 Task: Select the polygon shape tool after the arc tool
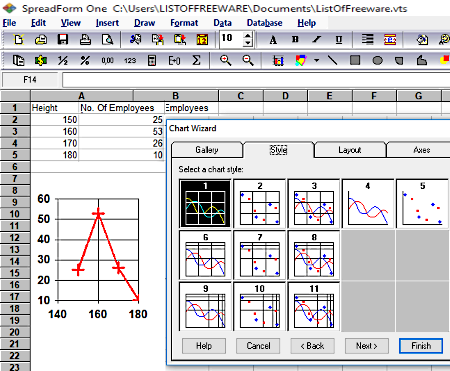tap(422, 61)
